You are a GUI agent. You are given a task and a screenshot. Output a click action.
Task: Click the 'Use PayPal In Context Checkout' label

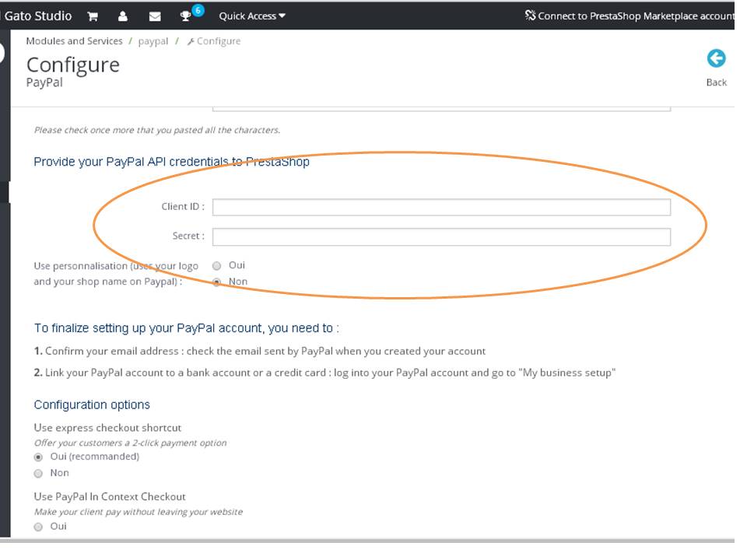pyautogui.click(x=110, y=497)
